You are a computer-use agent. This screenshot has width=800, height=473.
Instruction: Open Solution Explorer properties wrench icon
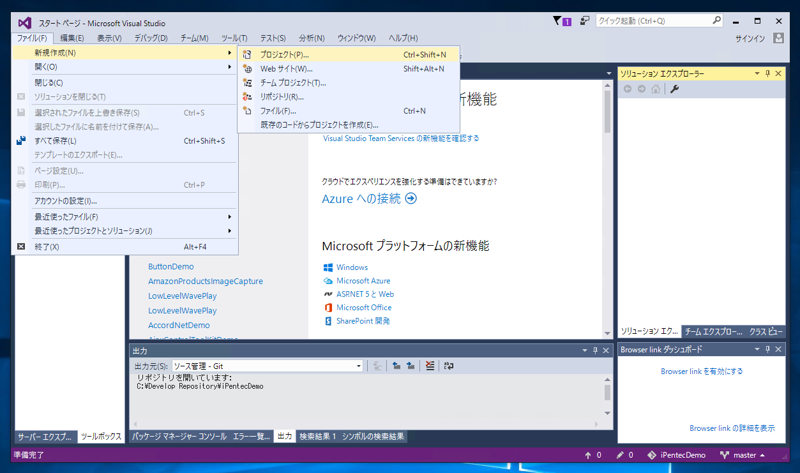[x=674, y=89]
